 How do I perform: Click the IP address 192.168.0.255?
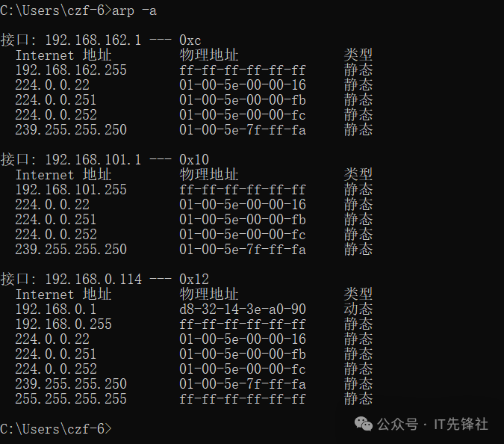pos(63,324)
